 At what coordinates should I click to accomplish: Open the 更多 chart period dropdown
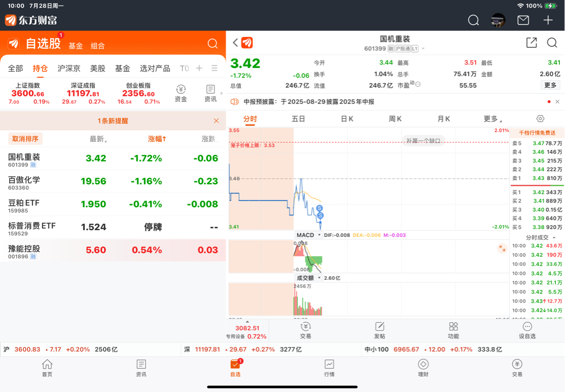(492, 119)
